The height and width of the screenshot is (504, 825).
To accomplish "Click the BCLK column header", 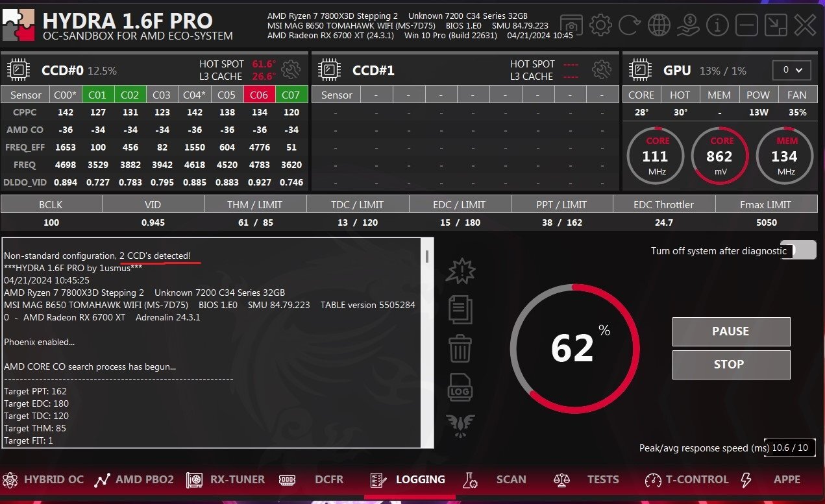I will tap(51, 204).
